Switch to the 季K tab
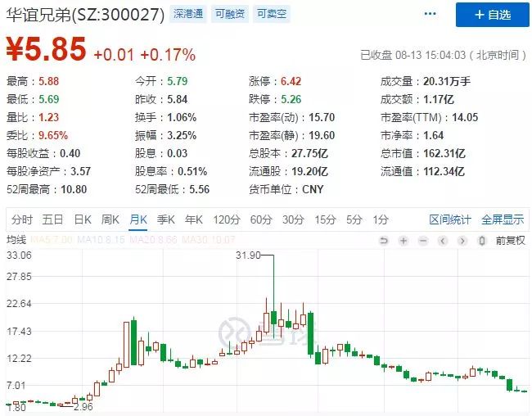The image size is (532, 416). [x=166, y=219]
